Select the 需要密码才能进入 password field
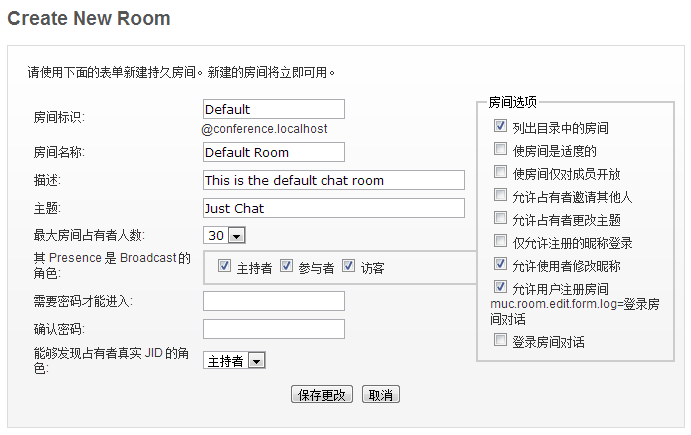The image size is (691, 435). (x=274, y=301)
